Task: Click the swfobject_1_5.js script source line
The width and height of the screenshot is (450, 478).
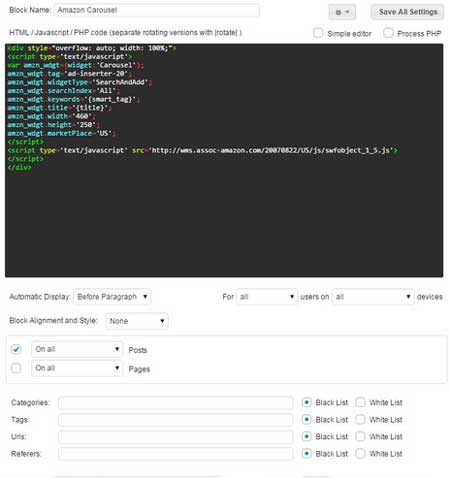Action: click(202, 150)
